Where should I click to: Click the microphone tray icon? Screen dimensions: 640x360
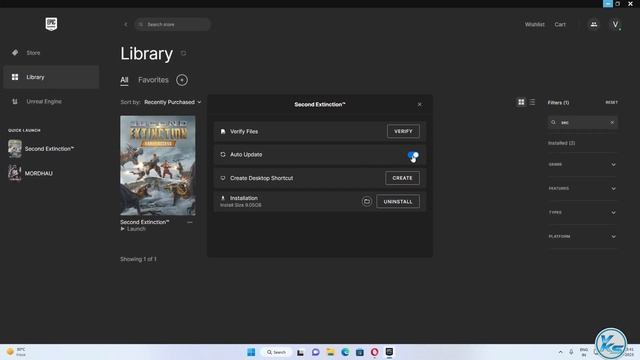(571, 352)
